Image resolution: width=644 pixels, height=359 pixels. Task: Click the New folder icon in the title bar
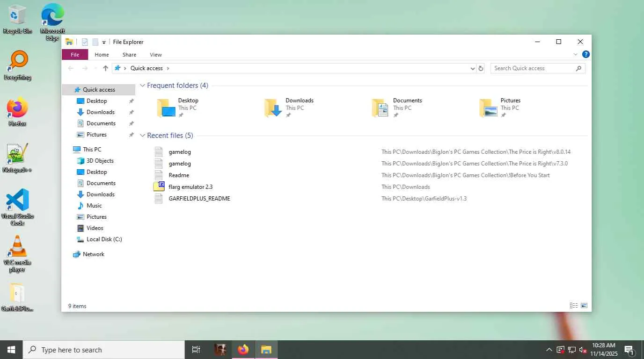coord(95,42)
